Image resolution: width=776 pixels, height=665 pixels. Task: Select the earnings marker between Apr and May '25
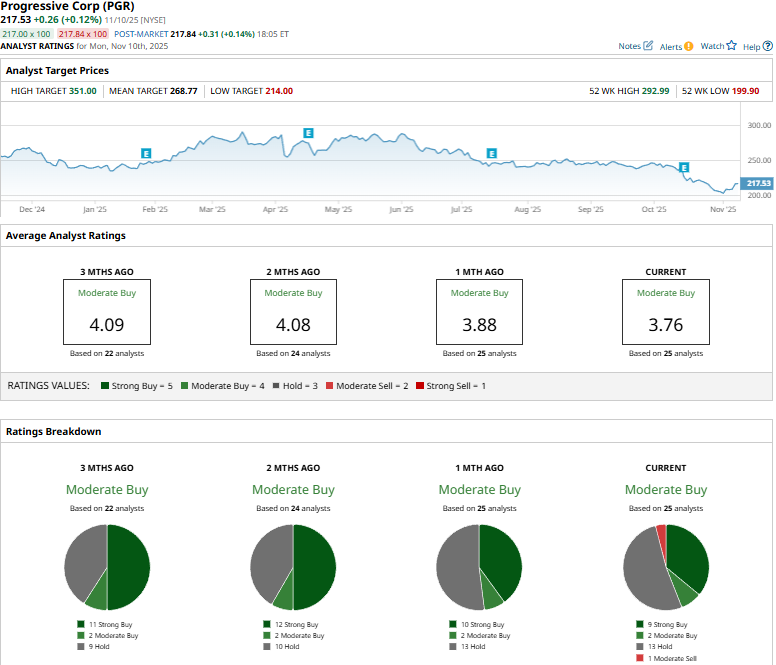[x=308, y=133]
